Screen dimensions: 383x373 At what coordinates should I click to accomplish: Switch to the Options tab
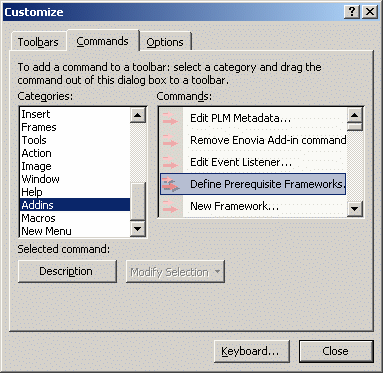[165, 42]
